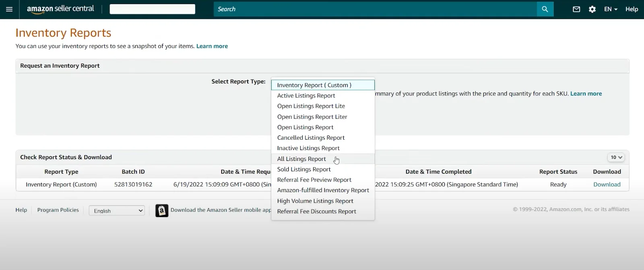Select Inactive Listings Report option
Image resolution: width=644 pixels, height=270 pixels.
[323, 148]
